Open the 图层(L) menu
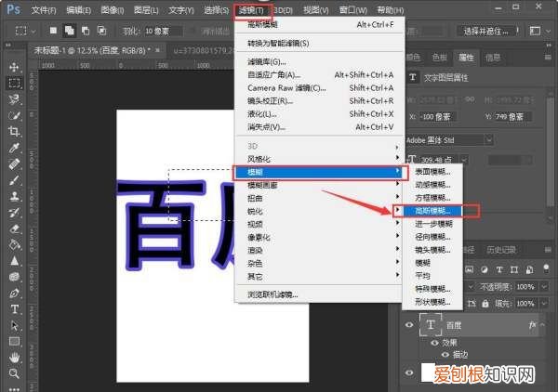Viewport: 558px width, 392px height. pyautogui.click(x=146, y=10)
